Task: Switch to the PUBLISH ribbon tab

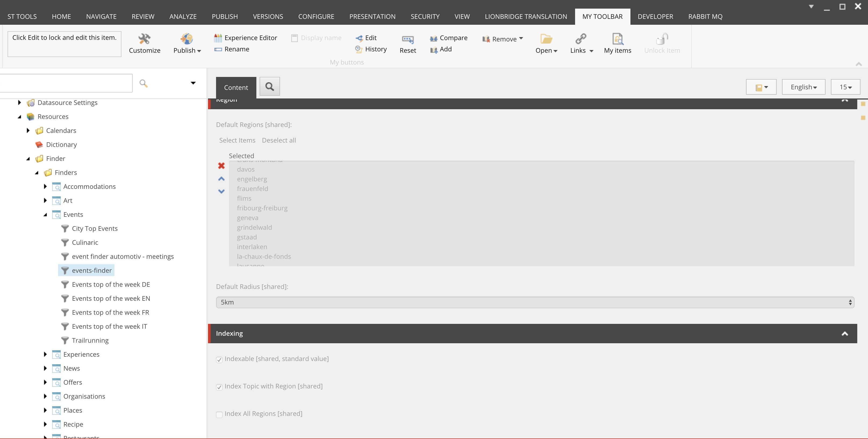Action: pos(225,16)
